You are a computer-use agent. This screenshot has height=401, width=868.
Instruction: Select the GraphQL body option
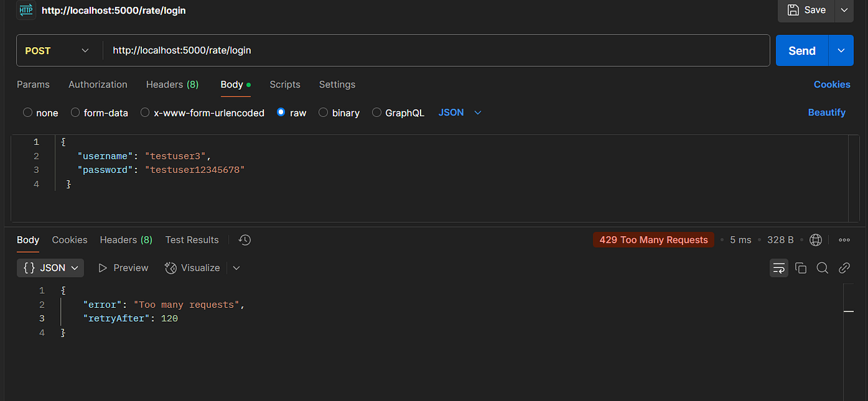398,112
